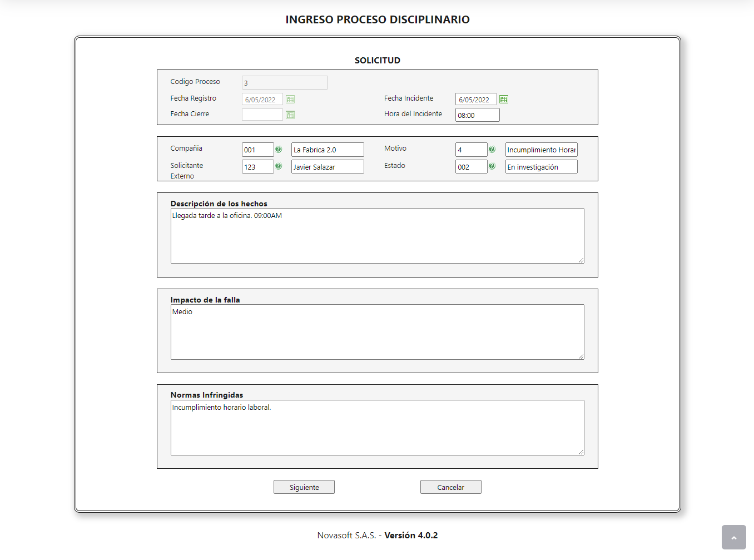
Task: Click the Fecha Incidente label
Action: coord(409,98)
